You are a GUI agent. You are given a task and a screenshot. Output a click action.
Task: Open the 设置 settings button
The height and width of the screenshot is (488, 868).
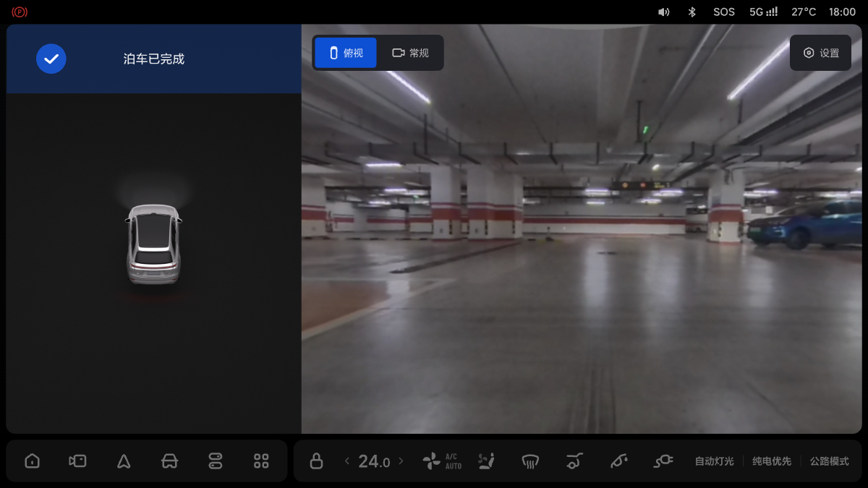(x=820, y=53)
